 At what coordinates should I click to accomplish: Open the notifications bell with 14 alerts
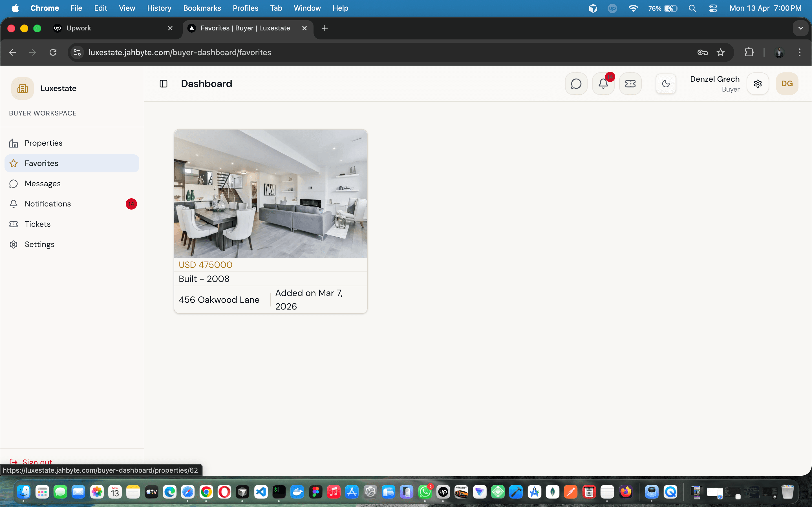[603, 83]
